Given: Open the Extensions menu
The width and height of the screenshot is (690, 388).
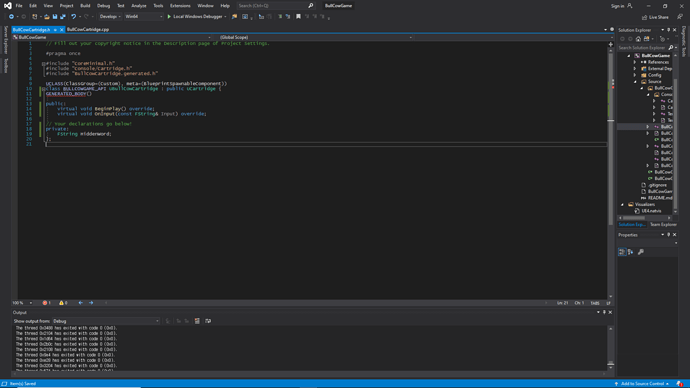Looking at the screenshot, I should click(180, 6).
